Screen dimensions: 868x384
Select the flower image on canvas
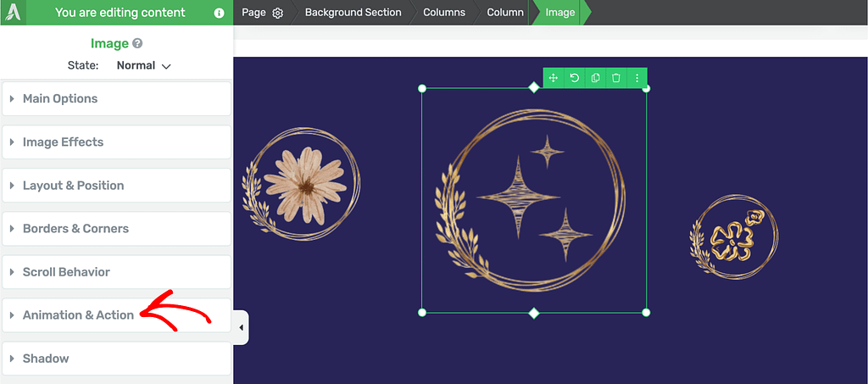point(302,184)
